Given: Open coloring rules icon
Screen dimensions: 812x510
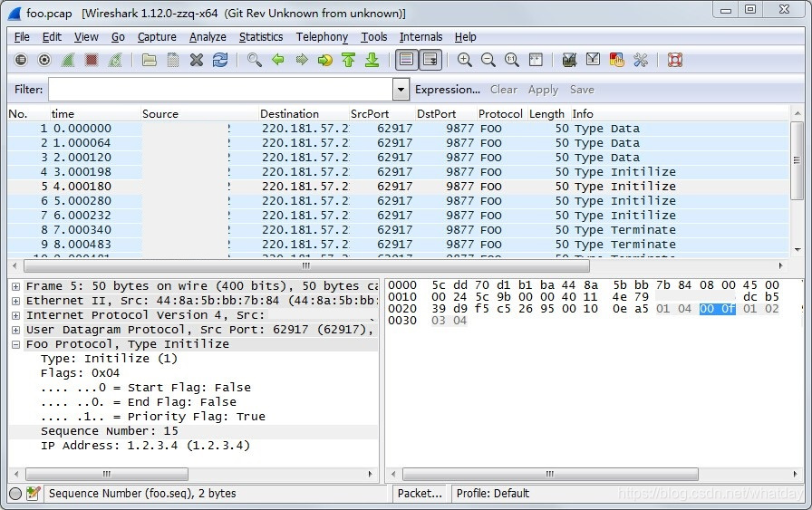Looking at the screenshot, I should [617, 60].
